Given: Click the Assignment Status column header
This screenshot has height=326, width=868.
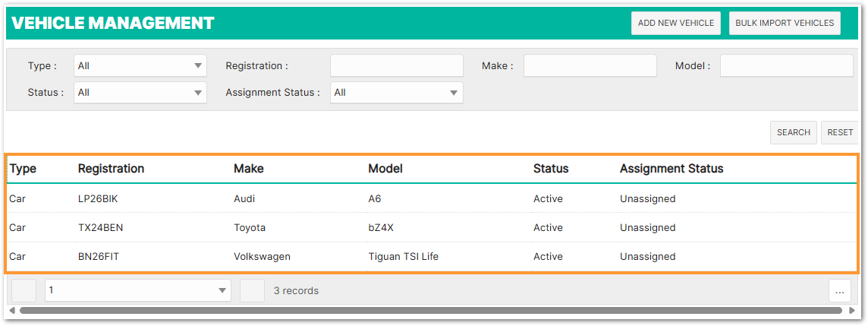Looking at the screenshot, I should coord(671,169).
